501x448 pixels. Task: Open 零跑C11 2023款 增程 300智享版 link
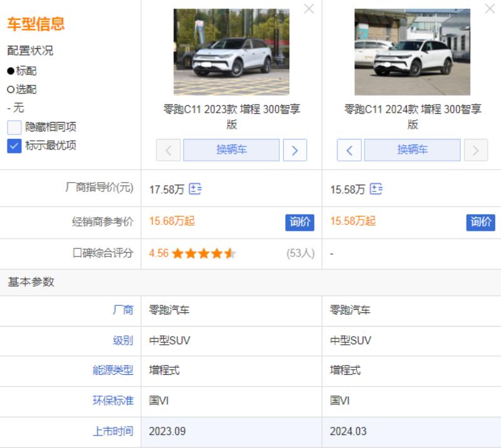(232, 116)
